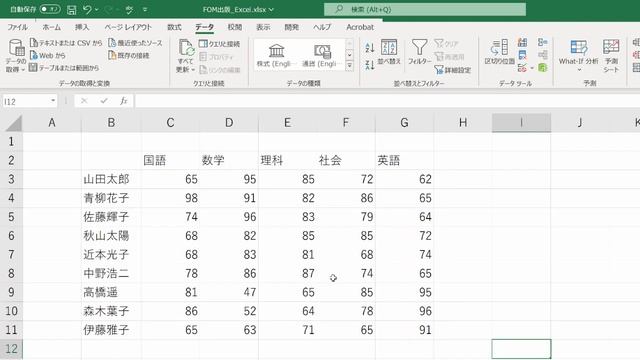
Task: Select the cell with name 伊藤雅子
Action: pyautogui.click(x=111, y=330)
